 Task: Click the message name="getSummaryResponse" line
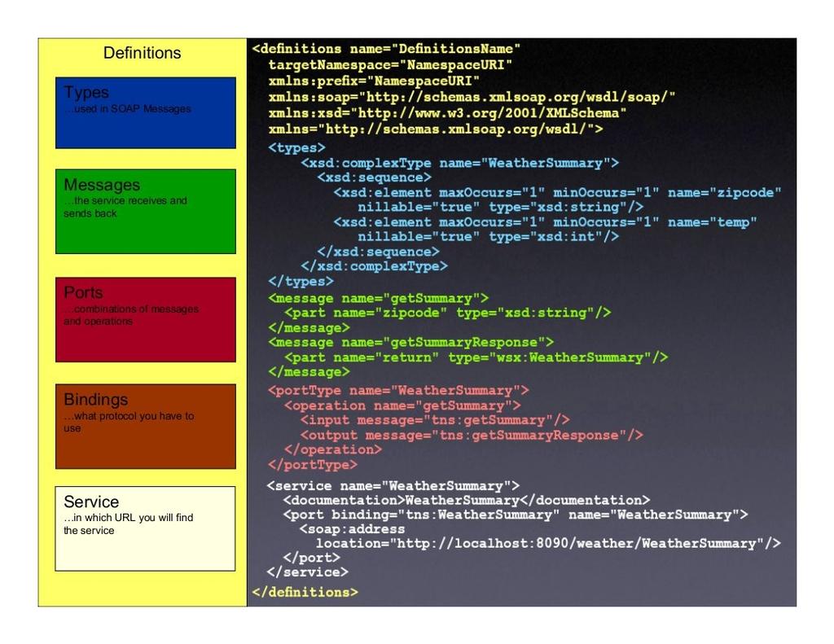tap(410, 343)
